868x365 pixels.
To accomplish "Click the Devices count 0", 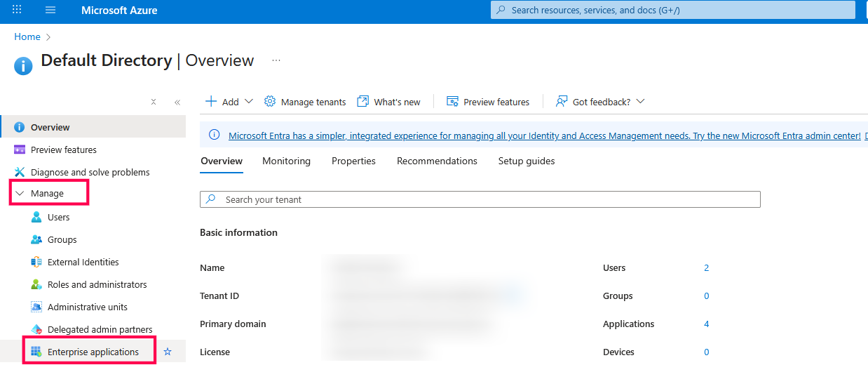I will (x=707, y=352).
